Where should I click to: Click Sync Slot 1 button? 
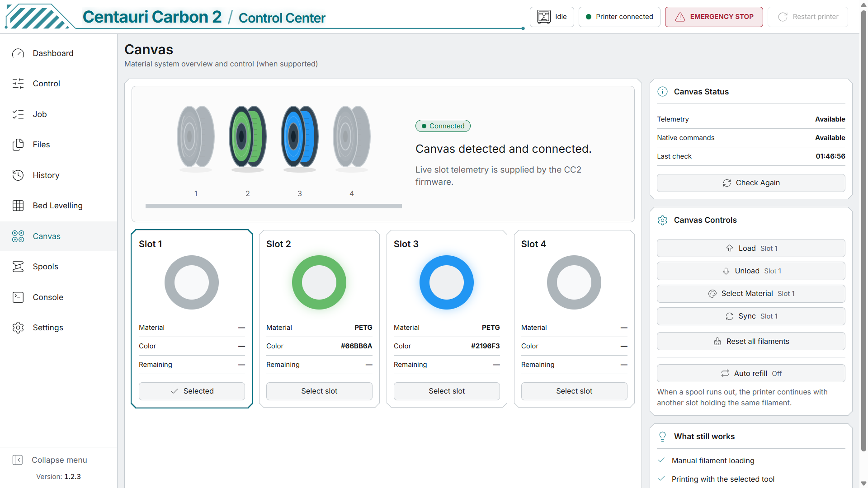(x=751, y=316)
